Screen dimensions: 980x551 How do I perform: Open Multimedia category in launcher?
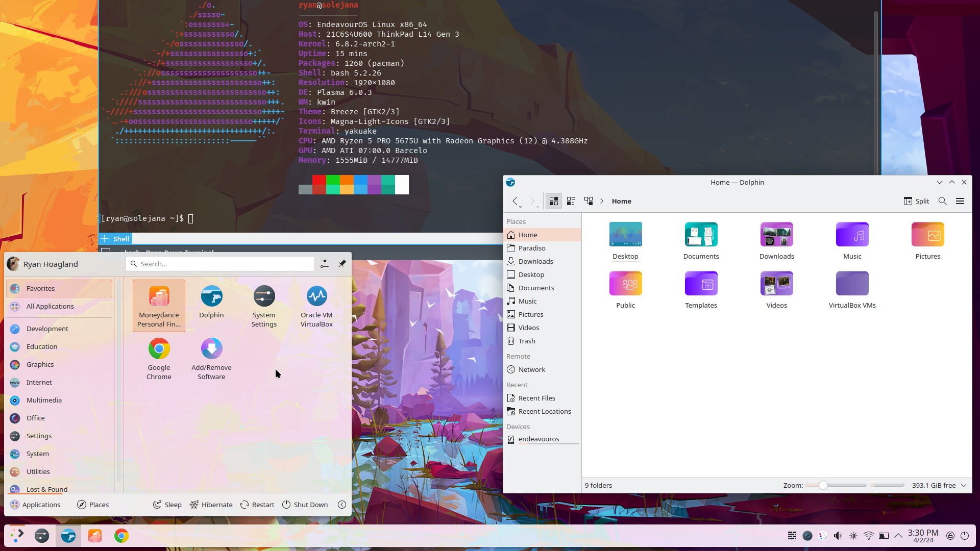click(x=59, y=400)
